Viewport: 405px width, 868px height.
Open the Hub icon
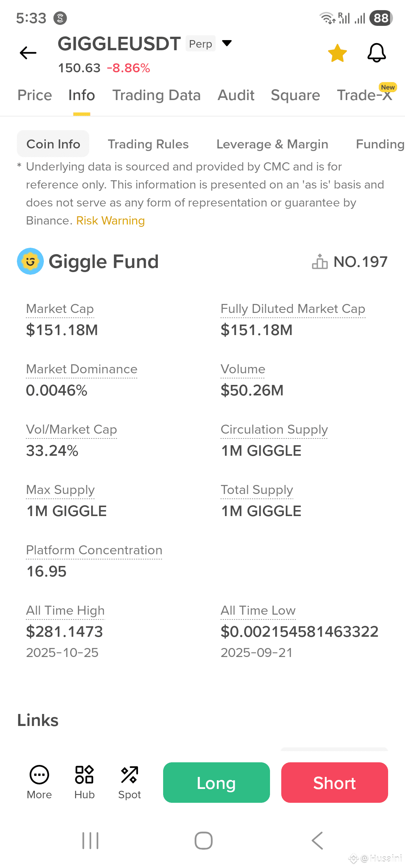(84, 775)
